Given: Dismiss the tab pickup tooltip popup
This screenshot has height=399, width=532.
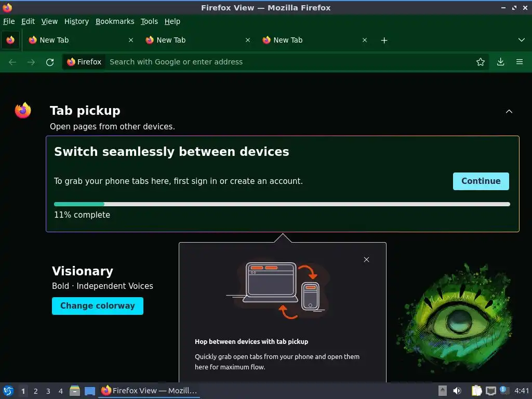Looking at the screenshot, I should click(366, 260).
